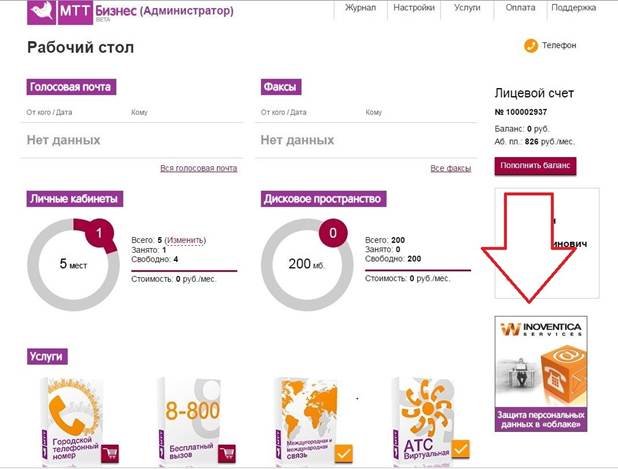Click the Inoventica Services banner
This screenshot has width=618, height=469.
click(x=541, y=373)
